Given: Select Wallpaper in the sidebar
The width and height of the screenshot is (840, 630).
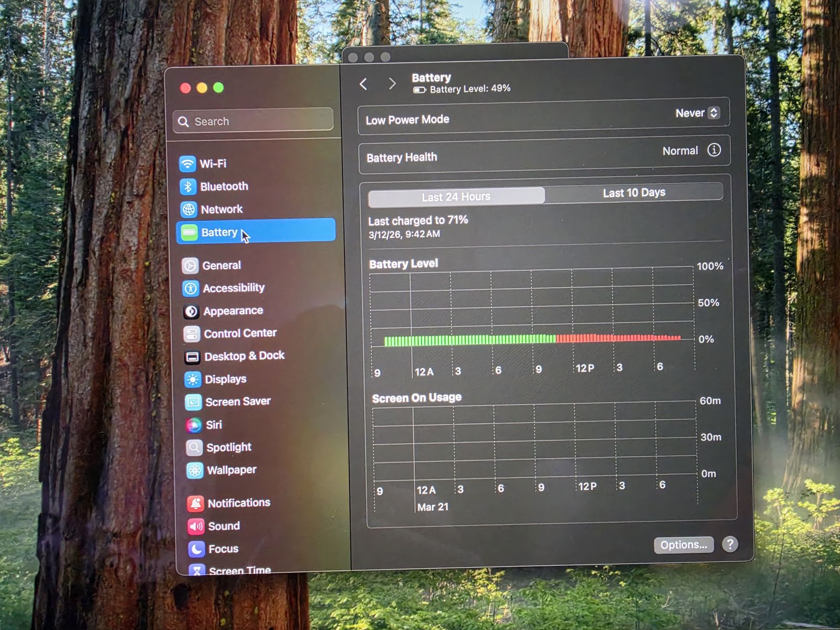Looking at the screenshot, I should 232,470.
